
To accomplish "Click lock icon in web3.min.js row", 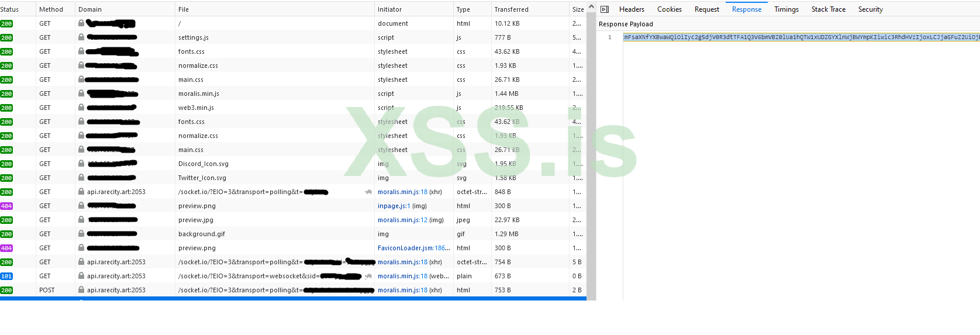I will tap(81, 108).
